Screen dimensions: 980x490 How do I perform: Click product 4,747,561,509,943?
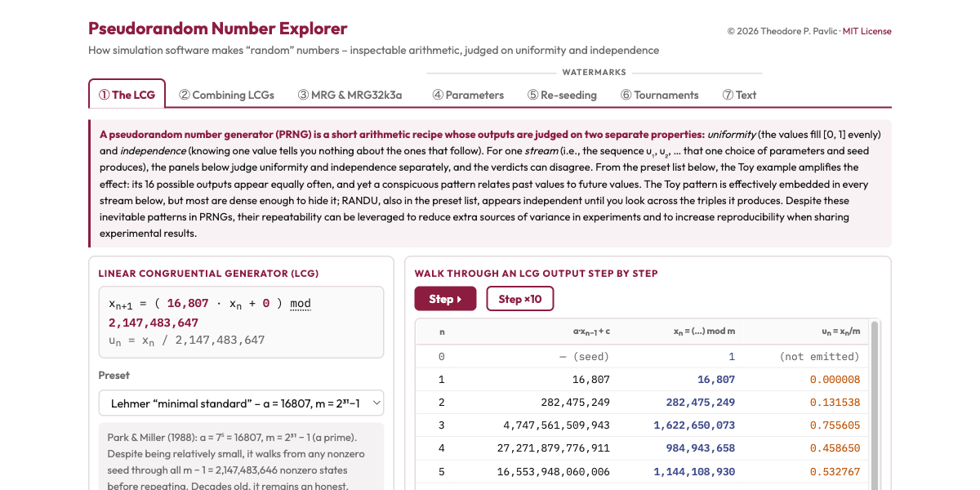click(x=557, y=425)
